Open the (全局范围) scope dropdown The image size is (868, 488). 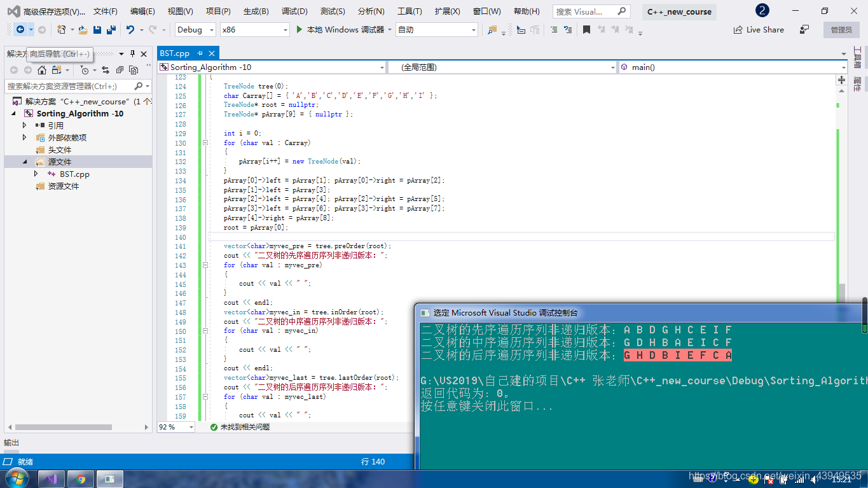502,67
